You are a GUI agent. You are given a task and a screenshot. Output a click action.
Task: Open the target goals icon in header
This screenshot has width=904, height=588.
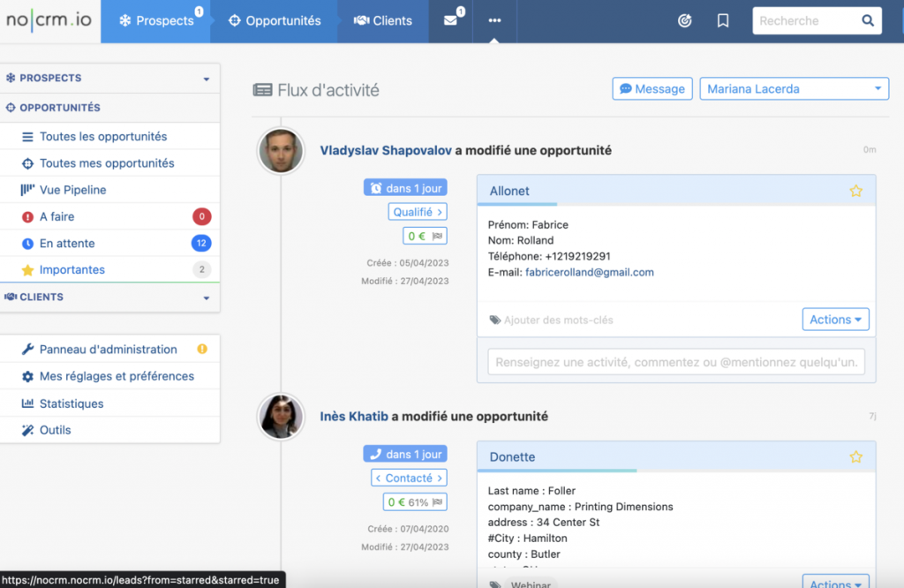[684, 21]
